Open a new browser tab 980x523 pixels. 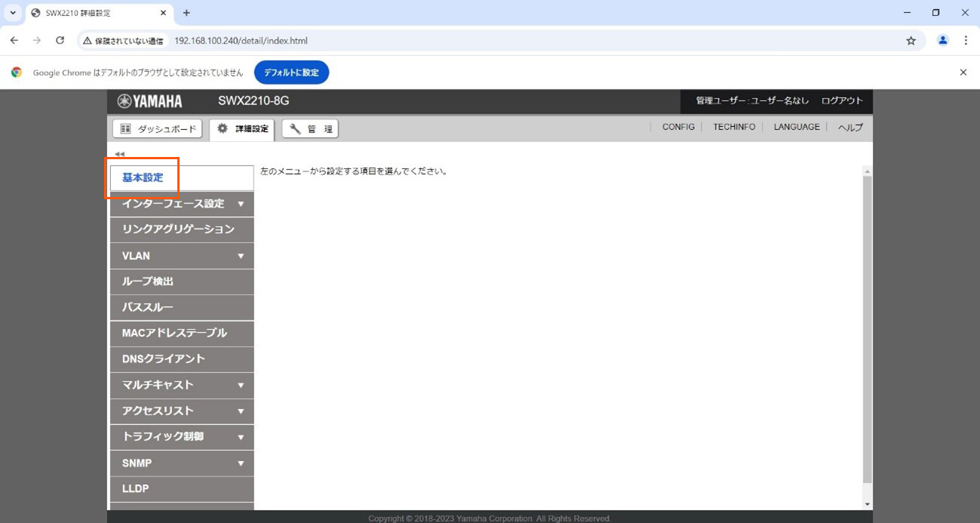[186, 13]
